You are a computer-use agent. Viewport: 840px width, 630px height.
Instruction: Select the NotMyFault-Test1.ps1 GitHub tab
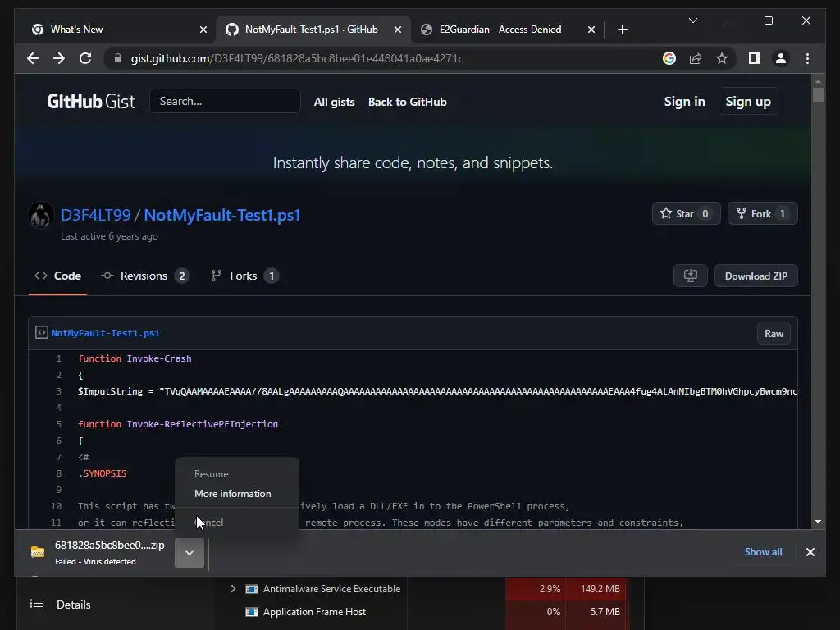coord(313,30)
